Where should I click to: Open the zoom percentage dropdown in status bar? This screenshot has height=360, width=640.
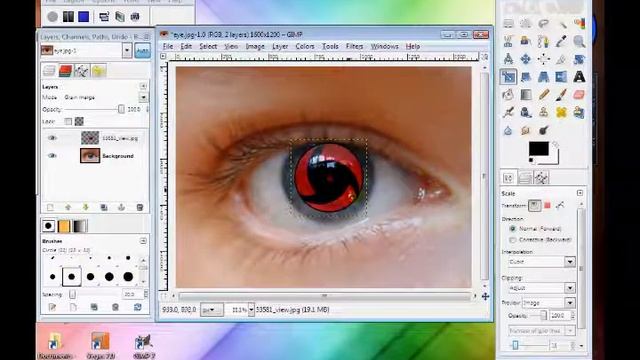pyautogui.click(x=251, y=310)
